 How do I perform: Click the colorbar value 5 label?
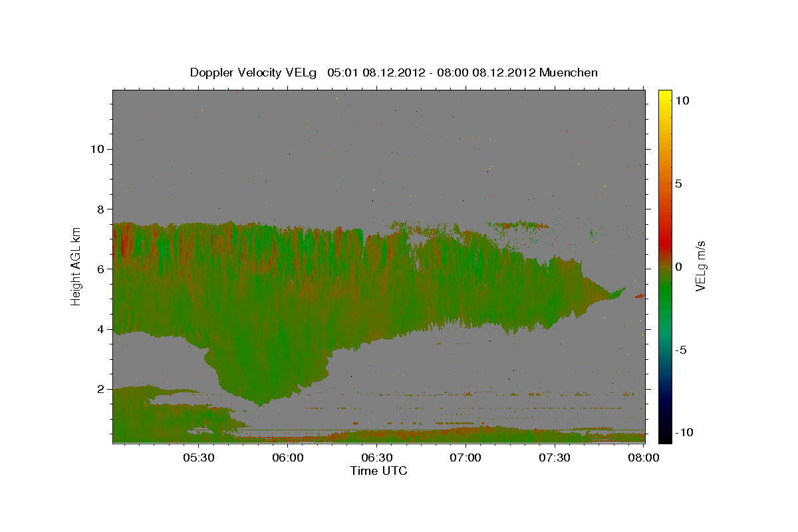679,184
